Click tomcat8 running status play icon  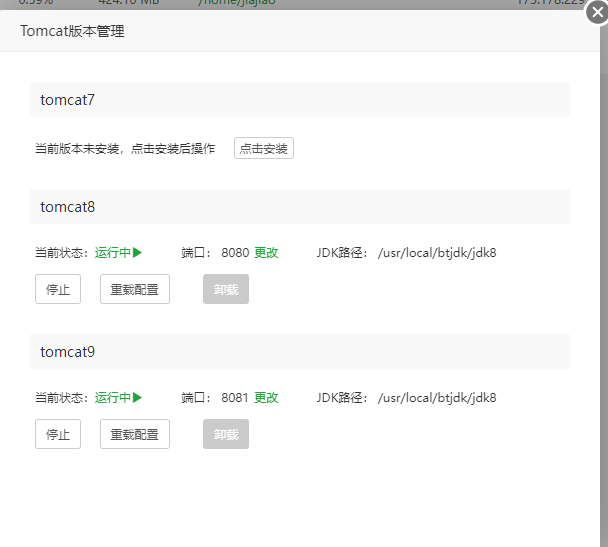tap(137, 253)
